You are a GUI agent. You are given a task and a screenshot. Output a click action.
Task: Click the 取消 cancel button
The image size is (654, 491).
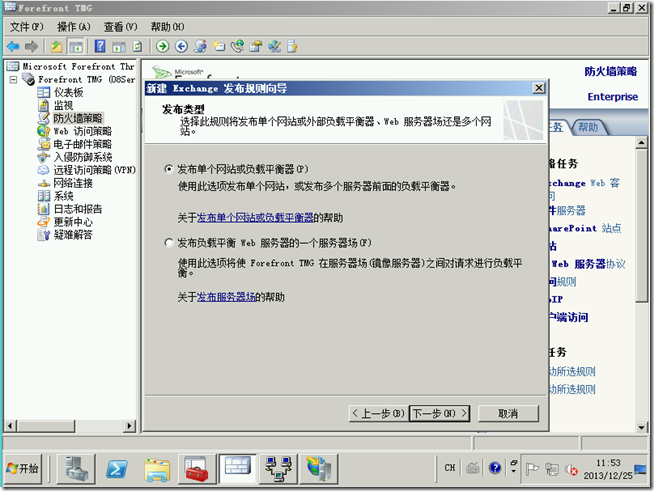click(x=508, y=413)
